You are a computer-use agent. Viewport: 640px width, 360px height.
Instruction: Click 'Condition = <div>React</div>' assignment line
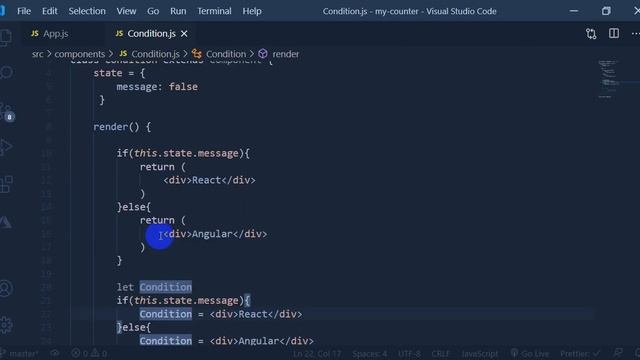[x=221, y=314]
